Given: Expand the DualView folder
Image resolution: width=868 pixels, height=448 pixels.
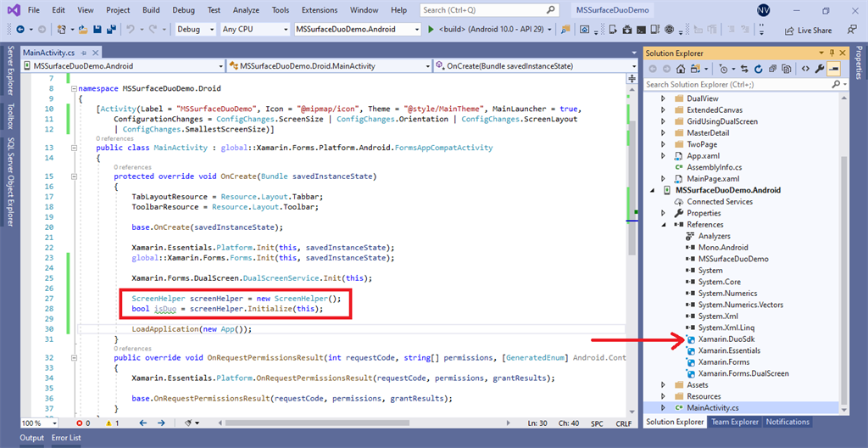Looking at the screenshot, I should pos(663,98).
